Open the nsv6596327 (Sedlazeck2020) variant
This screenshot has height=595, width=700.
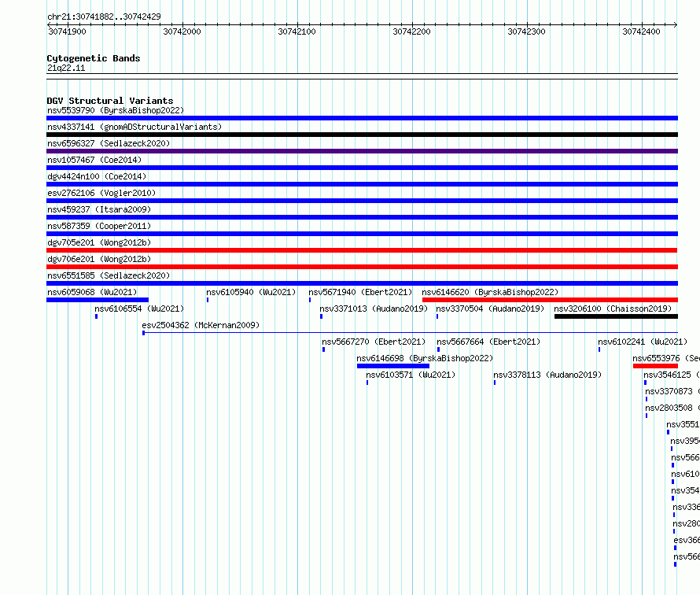coord(109,143)
